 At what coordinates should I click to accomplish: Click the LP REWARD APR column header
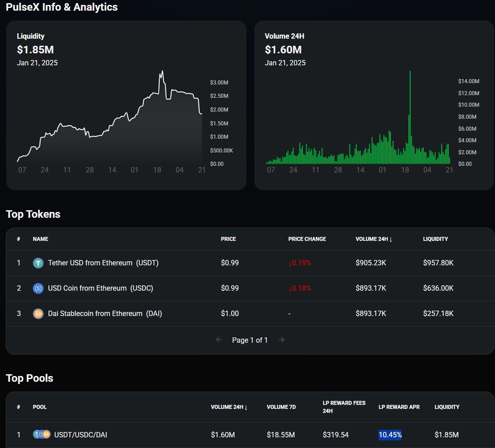point(399,407)
